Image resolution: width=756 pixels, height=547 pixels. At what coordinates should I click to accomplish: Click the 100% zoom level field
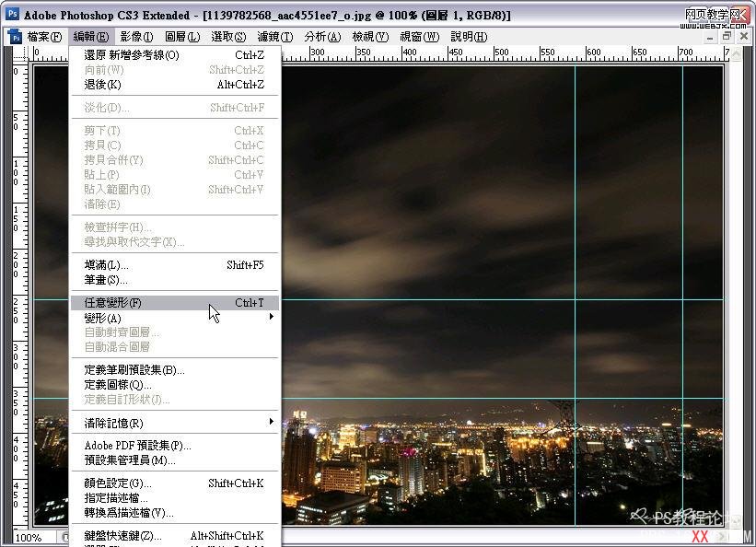(34, 538)
